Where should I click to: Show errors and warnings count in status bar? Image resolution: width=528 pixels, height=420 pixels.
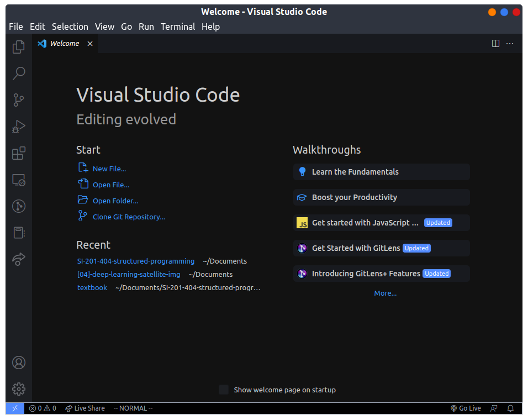tap(43, 408)
